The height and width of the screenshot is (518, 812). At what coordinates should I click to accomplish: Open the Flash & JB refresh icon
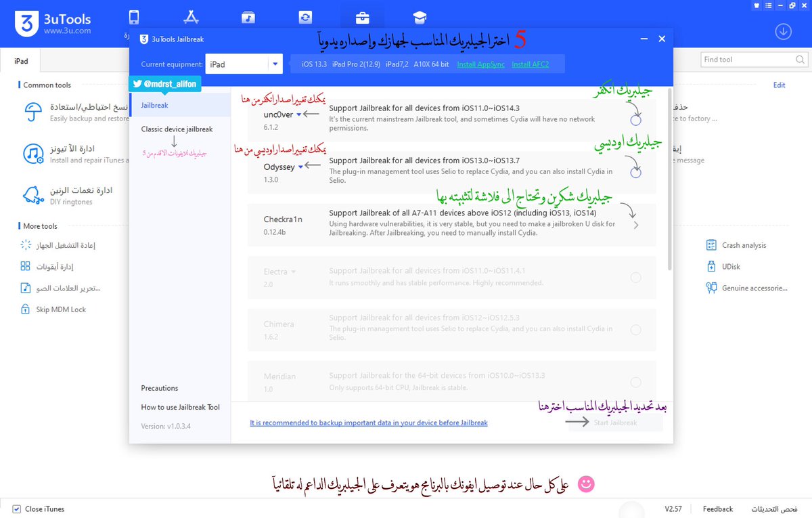point(306,18)
